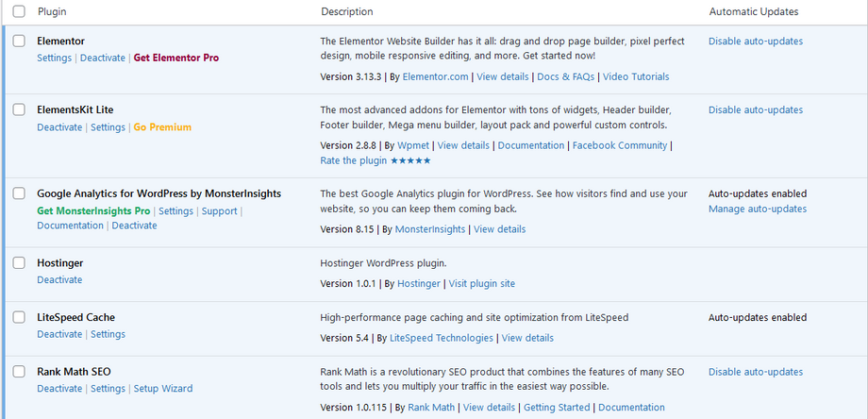The image size is (868, 419).
Task: Click Visit plugin site link
Action: [x=482, y=283]
